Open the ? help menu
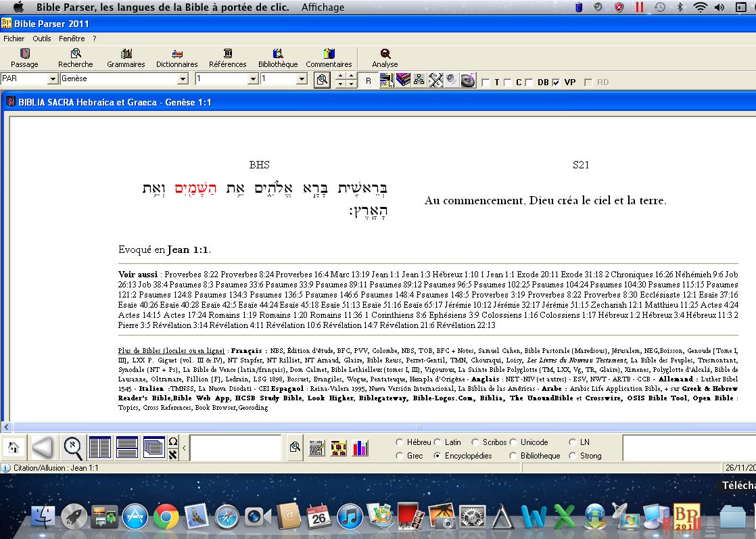The width and height of the screenshot is (756, 539). coord(95,39)
